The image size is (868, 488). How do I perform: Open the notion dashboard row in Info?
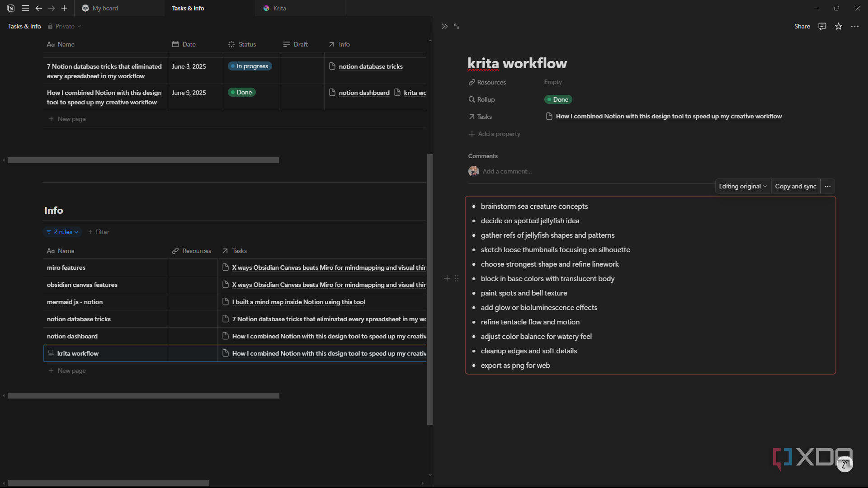tap(72, 336)
